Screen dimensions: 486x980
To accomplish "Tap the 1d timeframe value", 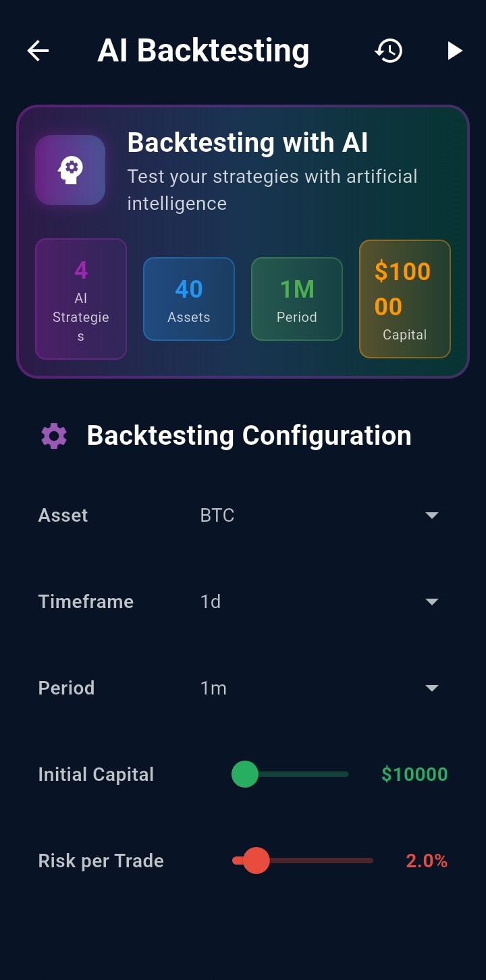I will pos(211,602).
